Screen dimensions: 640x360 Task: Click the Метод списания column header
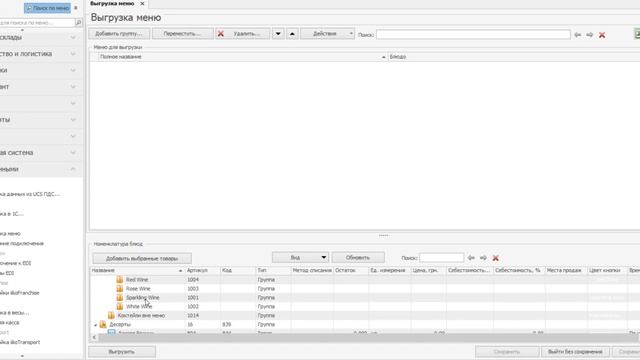[312, 271]
